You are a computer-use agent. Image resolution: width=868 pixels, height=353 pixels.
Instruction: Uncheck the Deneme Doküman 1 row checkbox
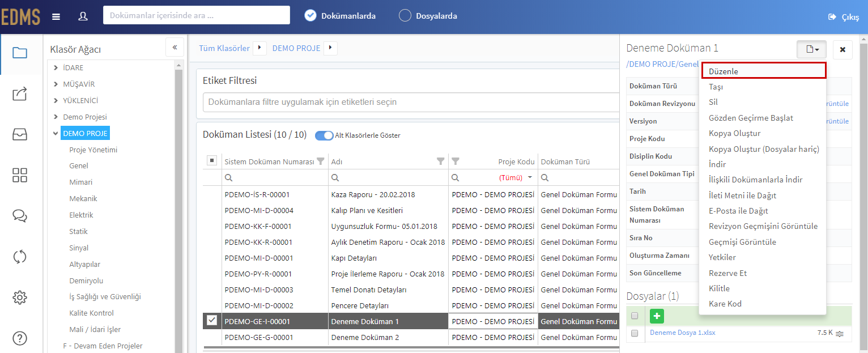[212, 321]
